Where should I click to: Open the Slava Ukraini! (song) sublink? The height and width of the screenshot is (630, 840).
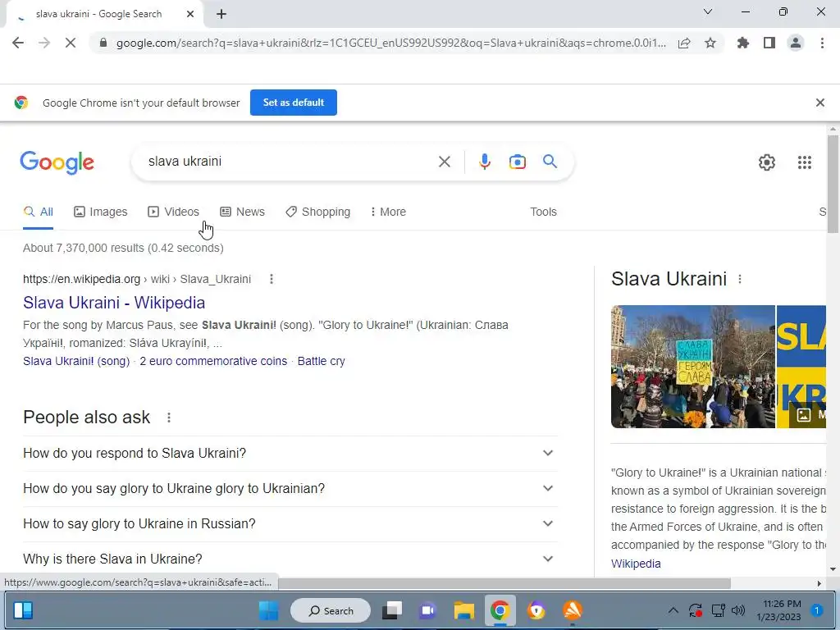(76, 361)
